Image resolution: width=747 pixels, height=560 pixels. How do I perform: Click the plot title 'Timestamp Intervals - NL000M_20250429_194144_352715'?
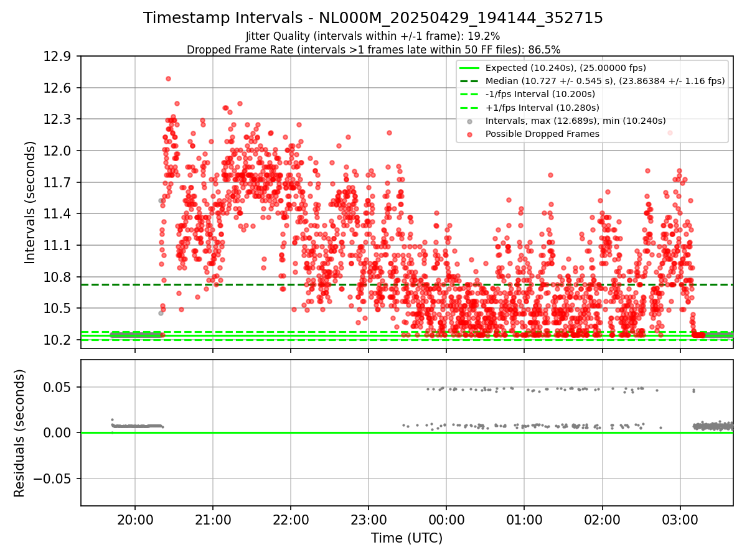(373, 18)
